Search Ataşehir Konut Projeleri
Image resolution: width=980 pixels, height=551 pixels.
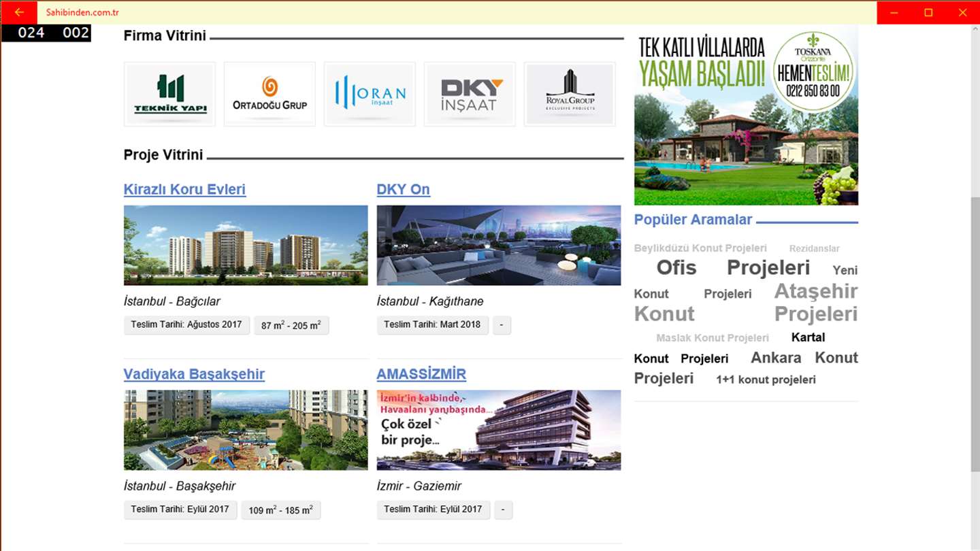pyautogui.click(x=746, y=302)
